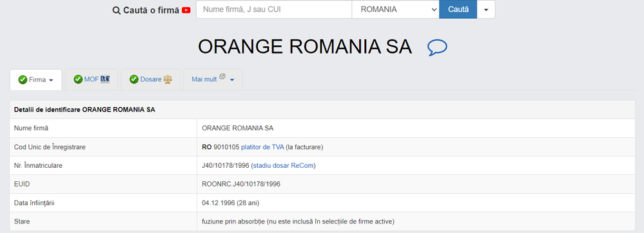This screenshot has height=233, width=644.
Task: Click the ROONRC.J40/10178/1996 value
Action: [x=241, y=184]
